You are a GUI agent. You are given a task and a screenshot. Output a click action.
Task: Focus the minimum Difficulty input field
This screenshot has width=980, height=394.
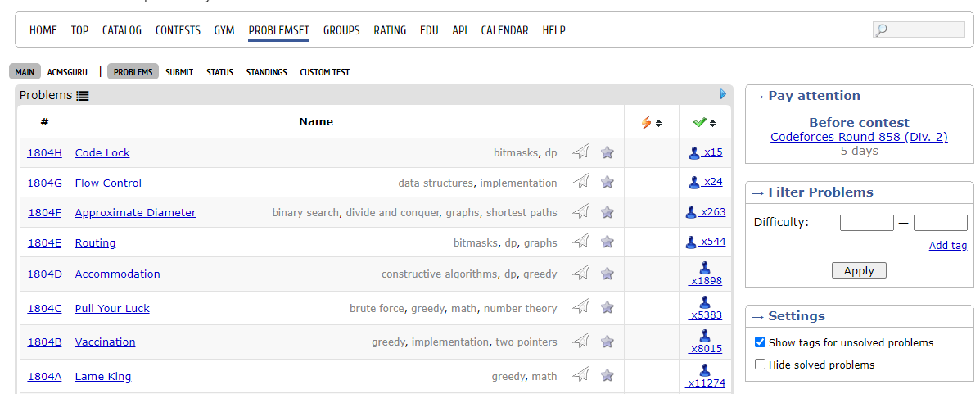(x=866, y=222)
